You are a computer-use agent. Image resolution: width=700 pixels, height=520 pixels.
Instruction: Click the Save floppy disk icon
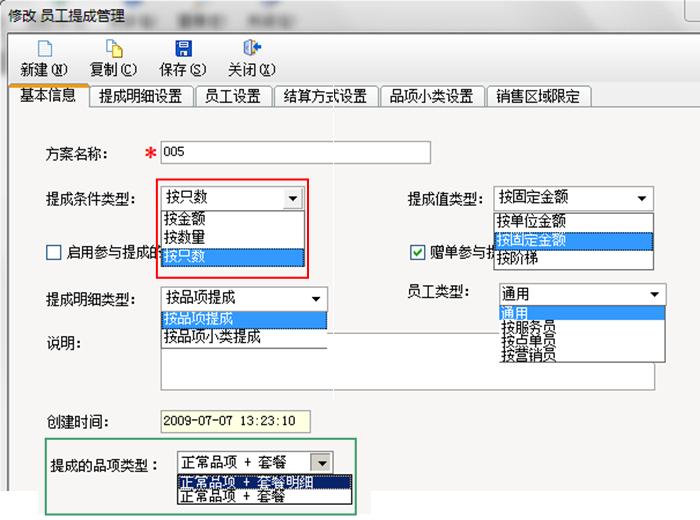pos(183,48)
